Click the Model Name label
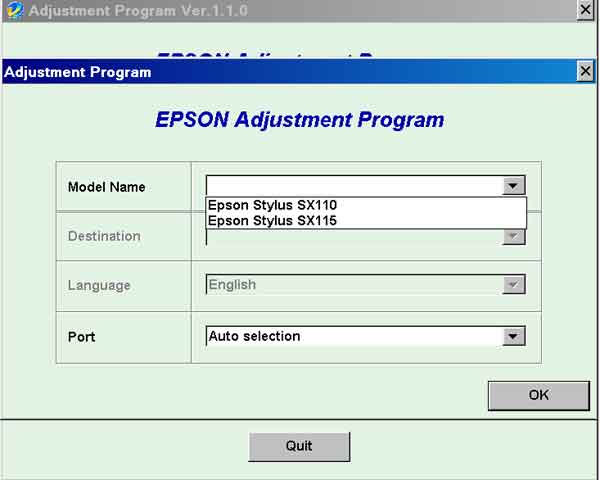 (x=106, y=187)
